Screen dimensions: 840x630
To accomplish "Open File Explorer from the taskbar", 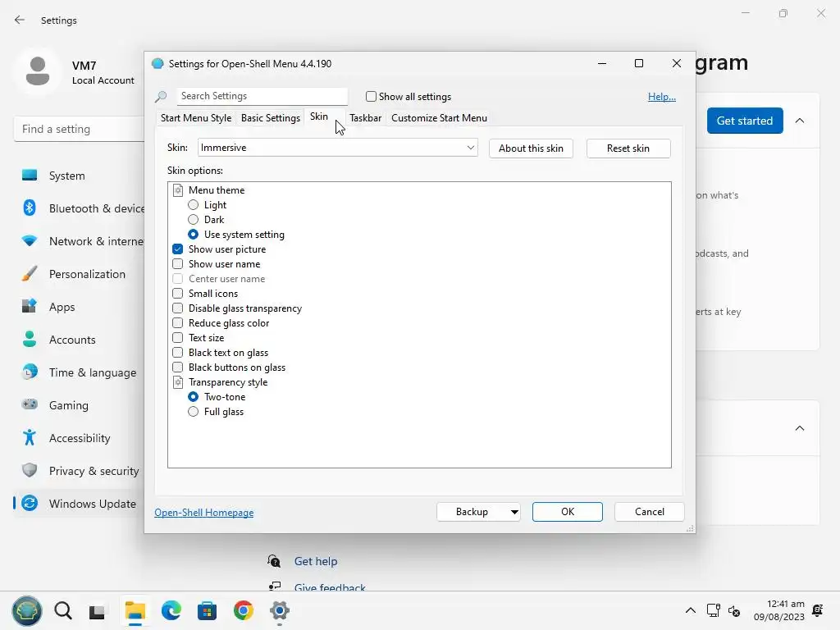I will tap(135, 610).
